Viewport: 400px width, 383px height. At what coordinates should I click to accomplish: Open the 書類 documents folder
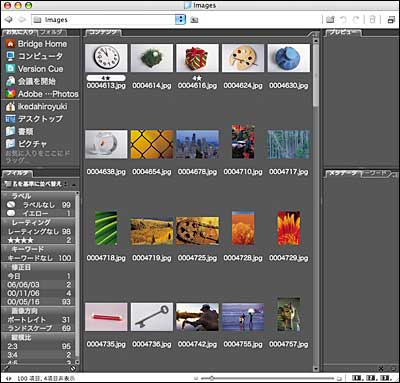coord(20,132)
